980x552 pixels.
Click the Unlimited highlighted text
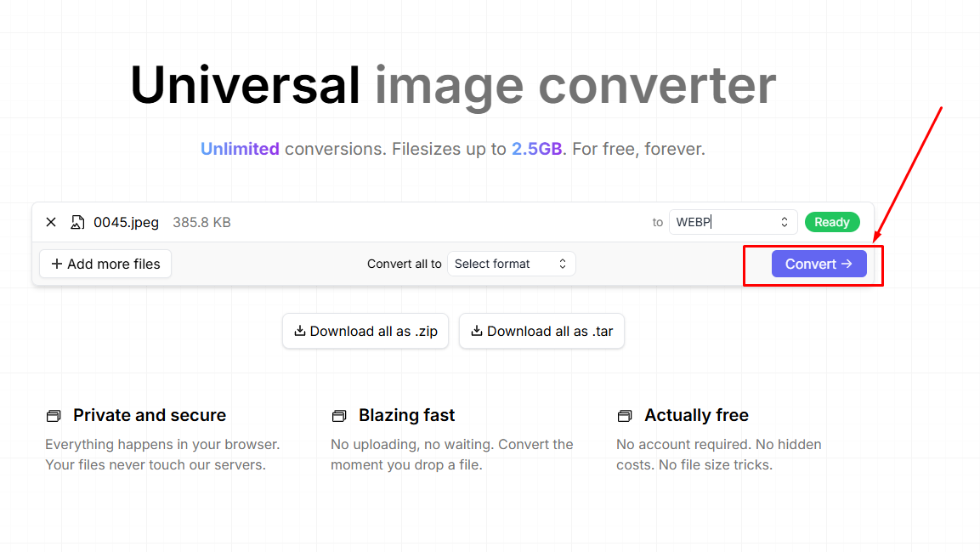click(240, 149)
